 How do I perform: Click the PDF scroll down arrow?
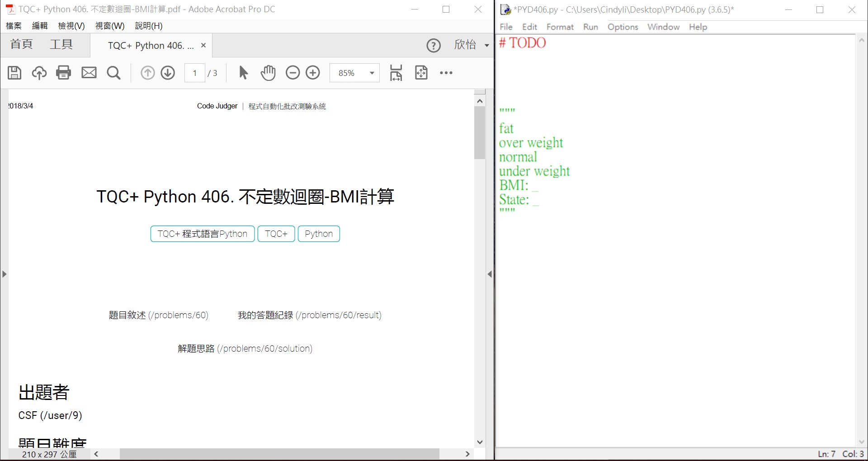[480, 442]
